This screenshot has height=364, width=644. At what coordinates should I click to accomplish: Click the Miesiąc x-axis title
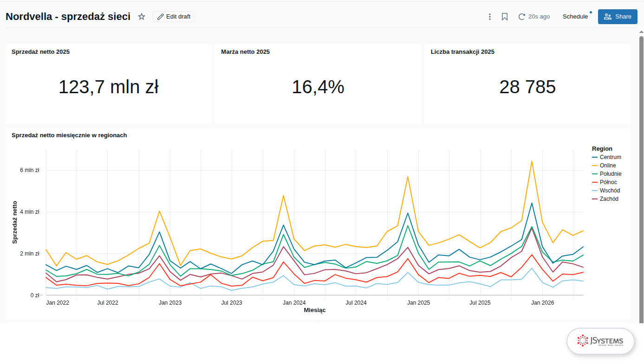[314, 310]
